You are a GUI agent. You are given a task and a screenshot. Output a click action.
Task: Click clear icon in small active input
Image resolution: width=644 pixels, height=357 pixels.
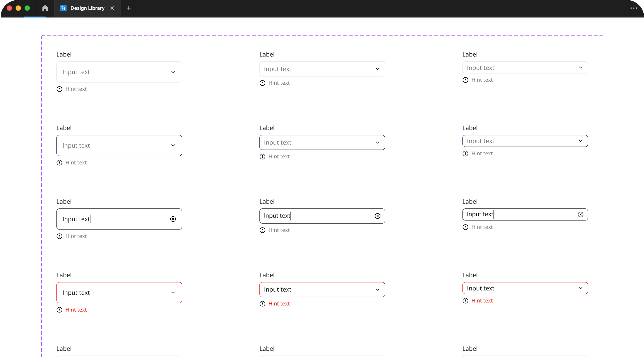click(580, 215)
